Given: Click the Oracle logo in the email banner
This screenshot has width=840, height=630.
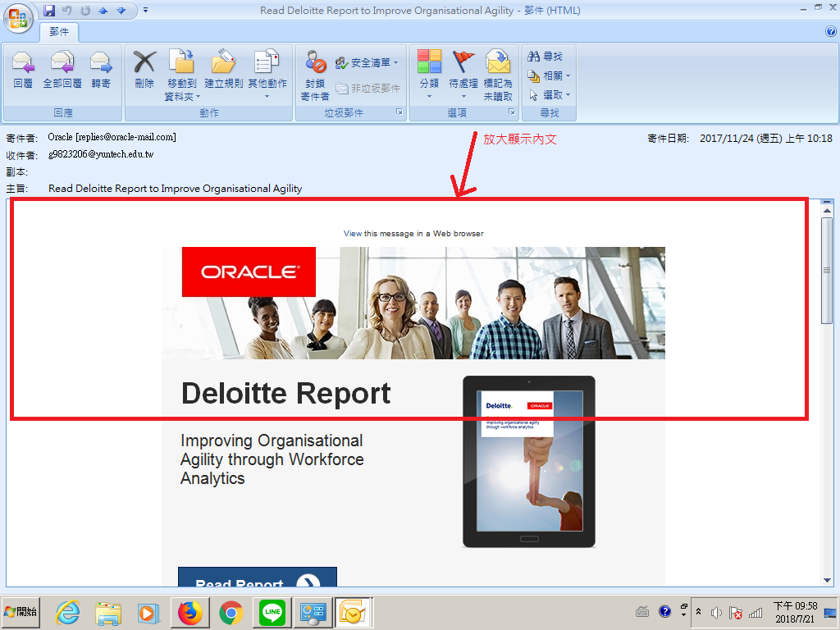Looking at the screenshot, I should tap(249, 272).
